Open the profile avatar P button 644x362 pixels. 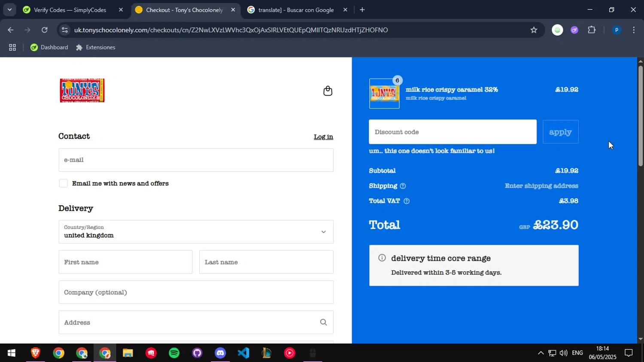pos(617,30)
